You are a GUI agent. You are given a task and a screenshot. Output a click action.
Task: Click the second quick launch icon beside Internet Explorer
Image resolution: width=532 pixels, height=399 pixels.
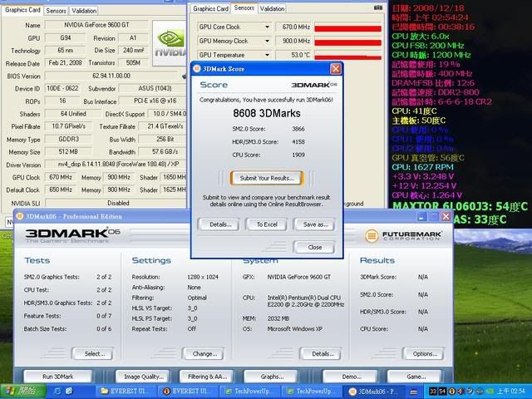tap(69, 392)
